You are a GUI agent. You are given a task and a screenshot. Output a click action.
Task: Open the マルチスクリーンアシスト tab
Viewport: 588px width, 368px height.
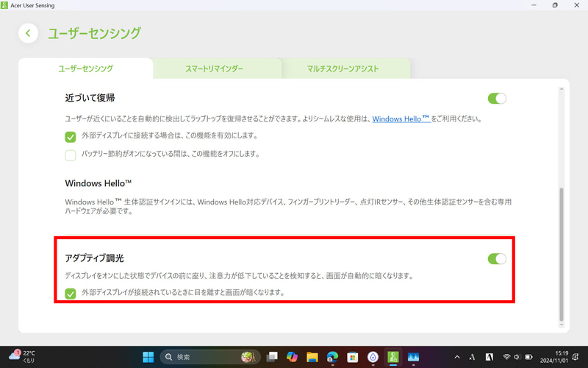click(343, 68)
